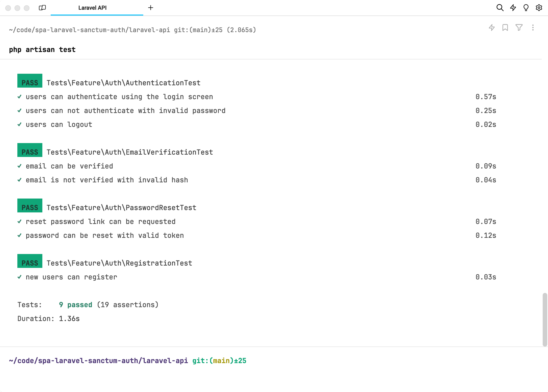This screenshot has height=392, width=548.
Task: Click 'users can authenticate using the login screen'
Action: [x=119, y=97]
